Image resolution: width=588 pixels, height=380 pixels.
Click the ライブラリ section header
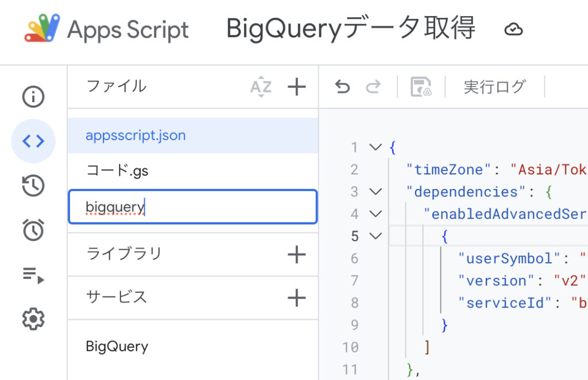(124, 254)
